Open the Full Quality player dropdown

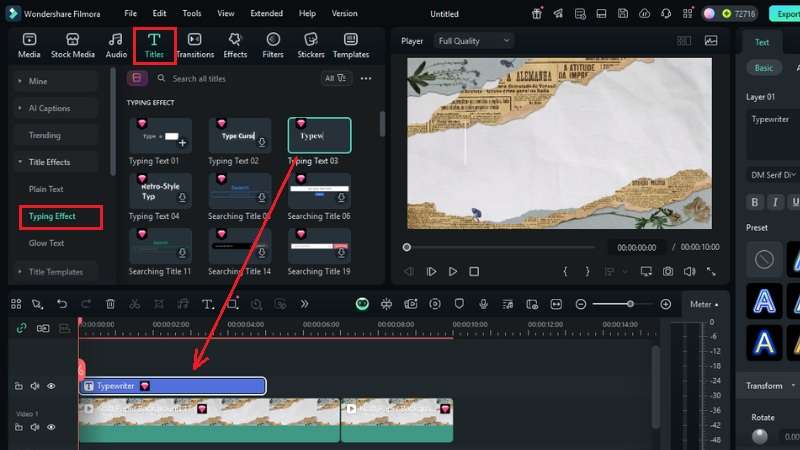point(474,41)
